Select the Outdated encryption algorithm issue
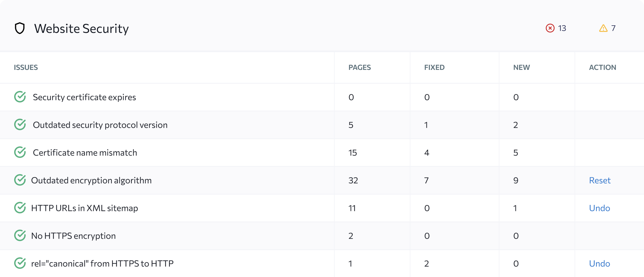 pos(91,180)
